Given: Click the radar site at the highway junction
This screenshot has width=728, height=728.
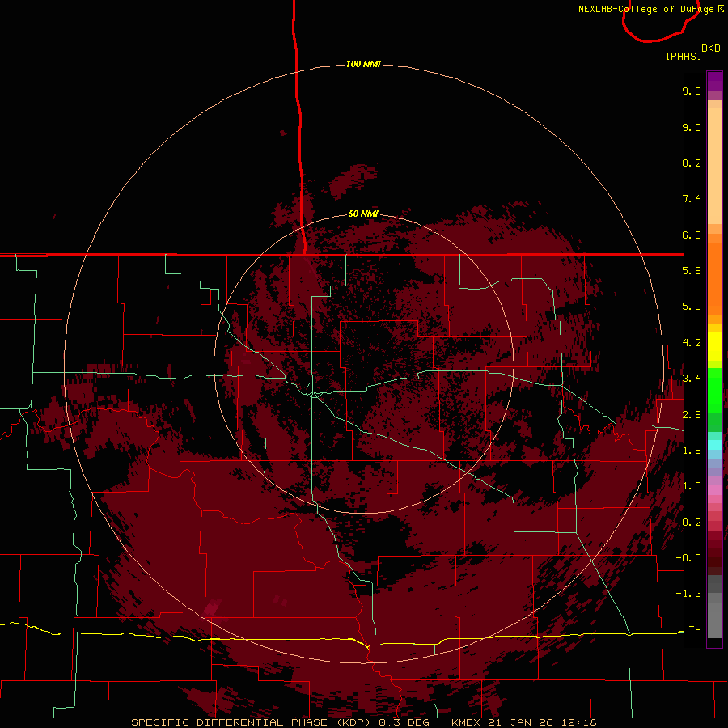Looking at the screenshot, I should tap(315, 394).
